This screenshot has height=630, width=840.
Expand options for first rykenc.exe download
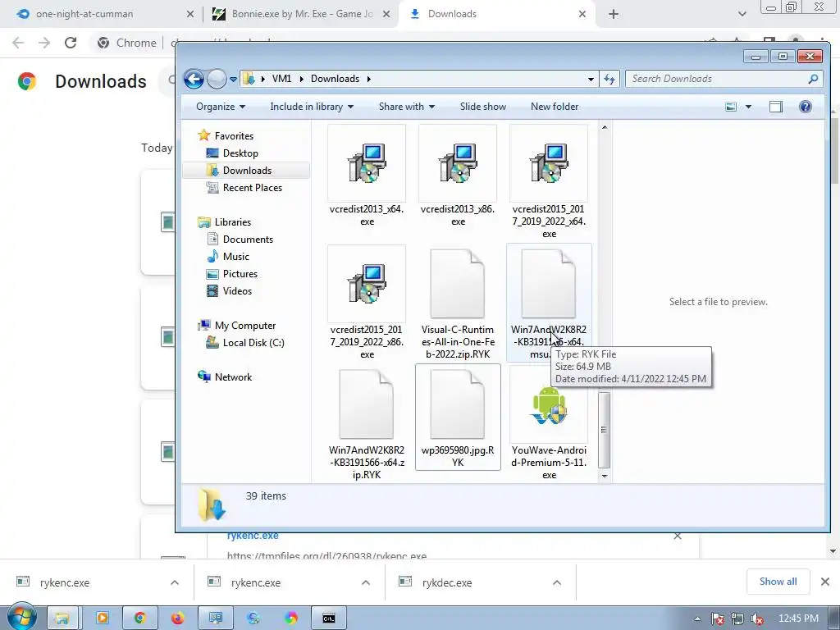[175, 582]
